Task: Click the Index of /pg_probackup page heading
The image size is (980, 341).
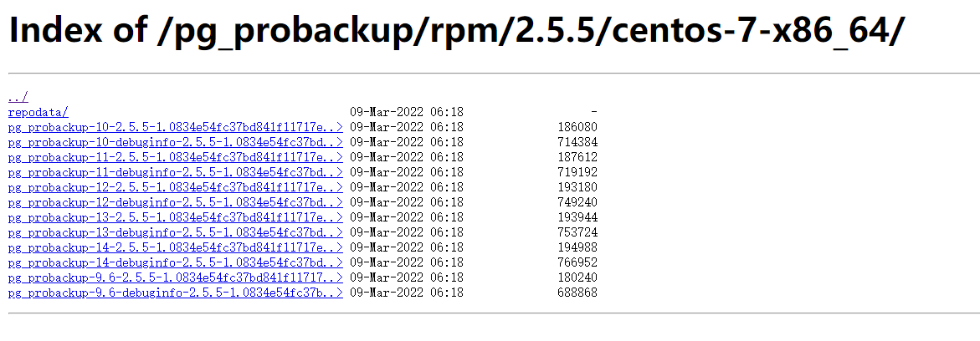Action: pos(456,30)
